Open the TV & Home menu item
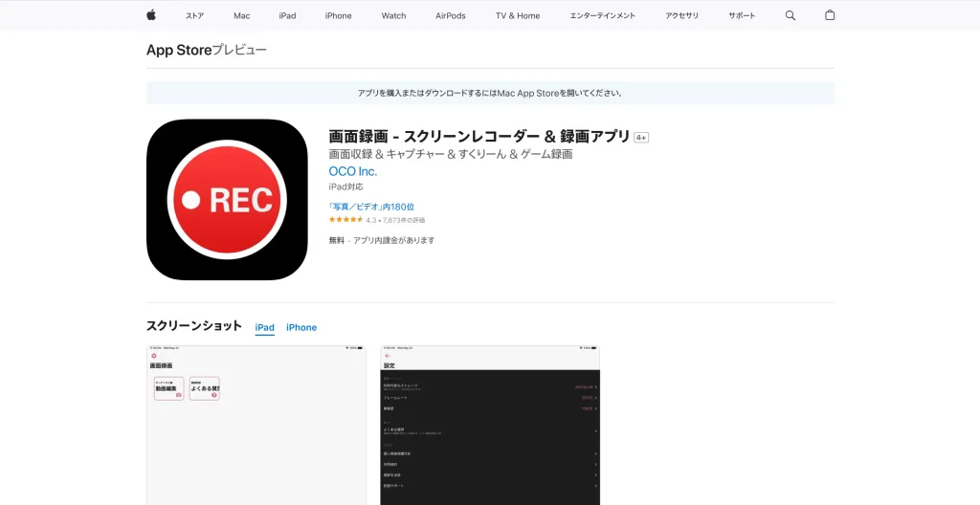Viewport: 980px width, 505px height. pyautogui.click(x=518, y=16)
